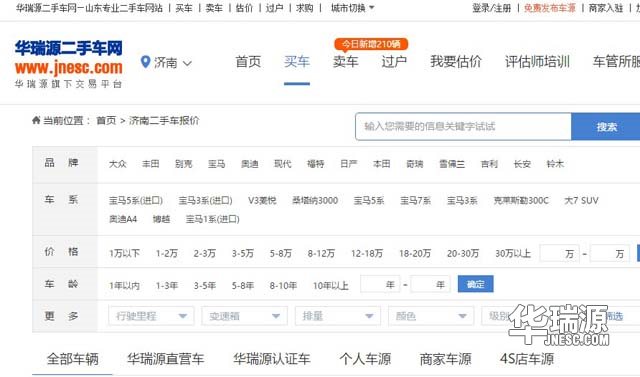
Task: Click the blue 搜索 button
Action: point(606,126)
